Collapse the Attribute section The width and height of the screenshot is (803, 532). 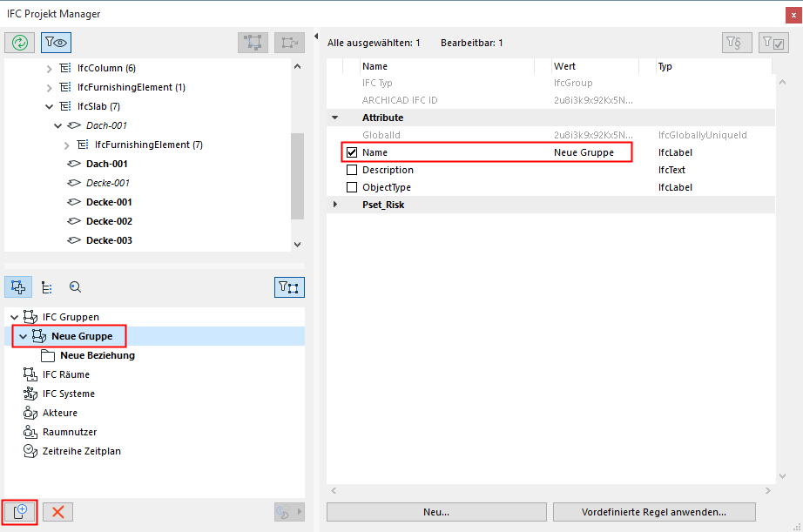[x=335, y=118]
